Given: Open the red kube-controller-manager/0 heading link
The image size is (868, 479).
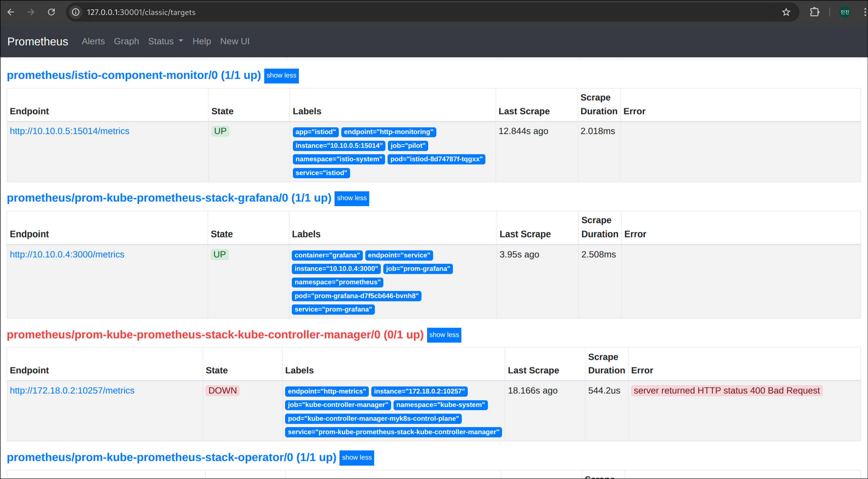Looking at the screenshot, I should [x=215, y=335].
